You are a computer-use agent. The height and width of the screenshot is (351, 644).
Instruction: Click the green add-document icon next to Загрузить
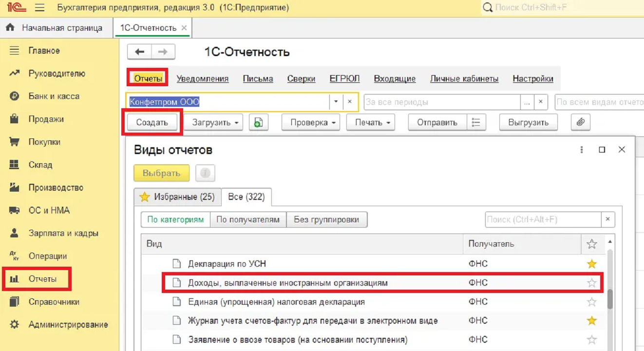point(259,122)
